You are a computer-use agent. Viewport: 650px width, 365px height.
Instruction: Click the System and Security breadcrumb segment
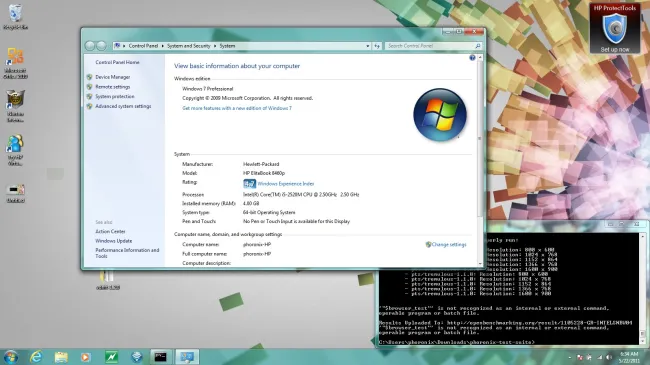click(x=189, y=46)
